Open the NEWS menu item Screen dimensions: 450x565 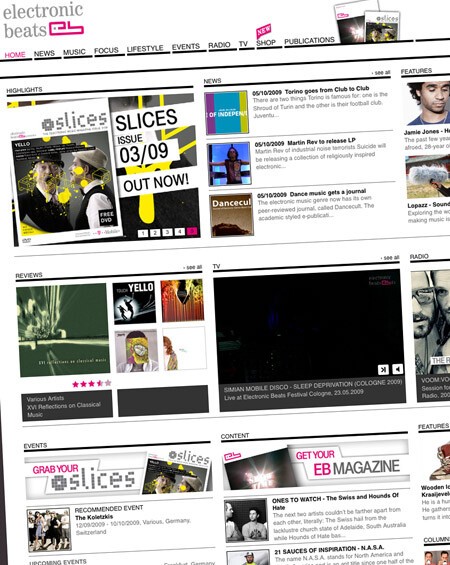[44, 54]
